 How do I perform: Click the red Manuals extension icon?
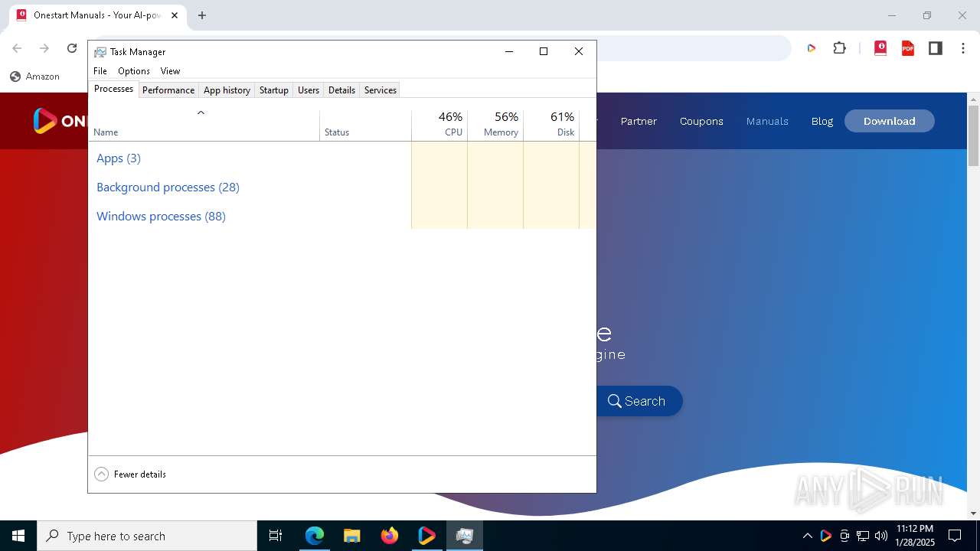880,48
